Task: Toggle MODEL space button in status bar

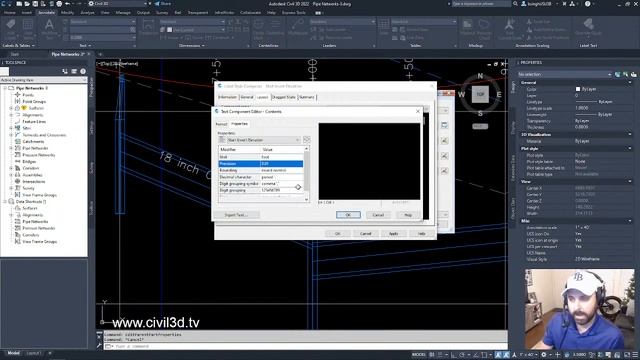Action: tap(418, 354)
